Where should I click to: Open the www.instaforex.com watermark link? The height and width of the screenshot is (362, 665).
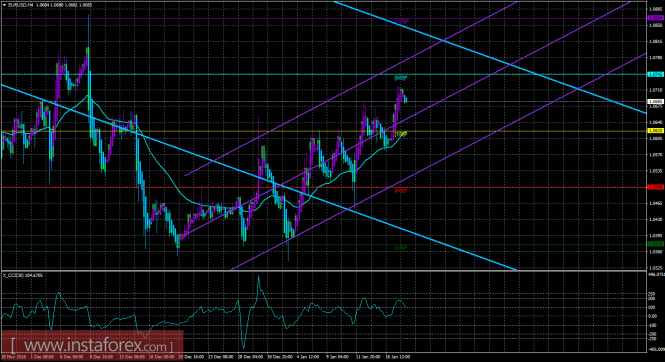point(92,346)
